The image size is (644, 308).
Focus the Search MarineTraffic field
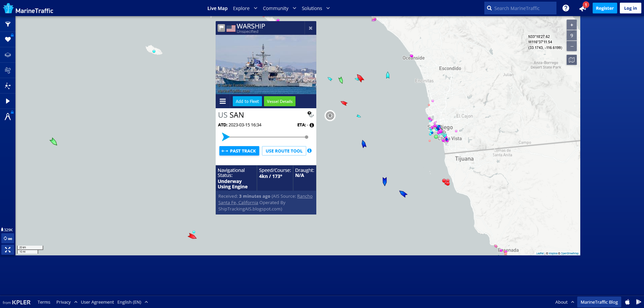tap(520, 8)
